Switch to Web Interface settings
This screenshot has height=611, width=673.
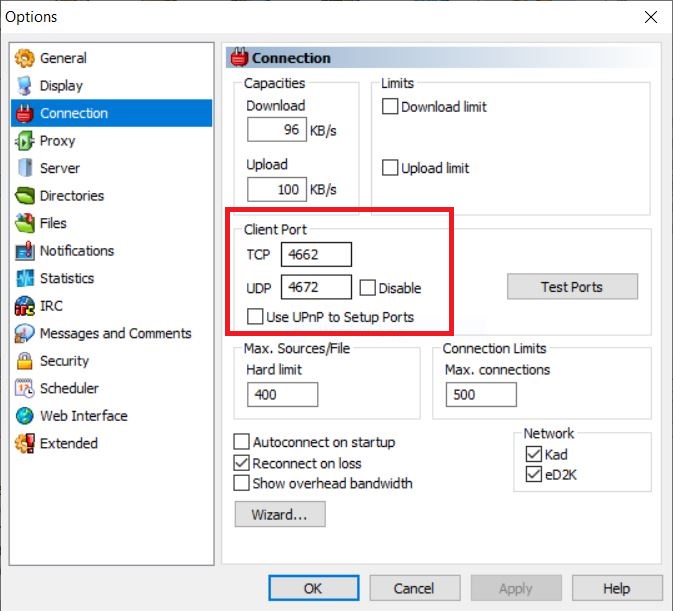coord(83,416)
